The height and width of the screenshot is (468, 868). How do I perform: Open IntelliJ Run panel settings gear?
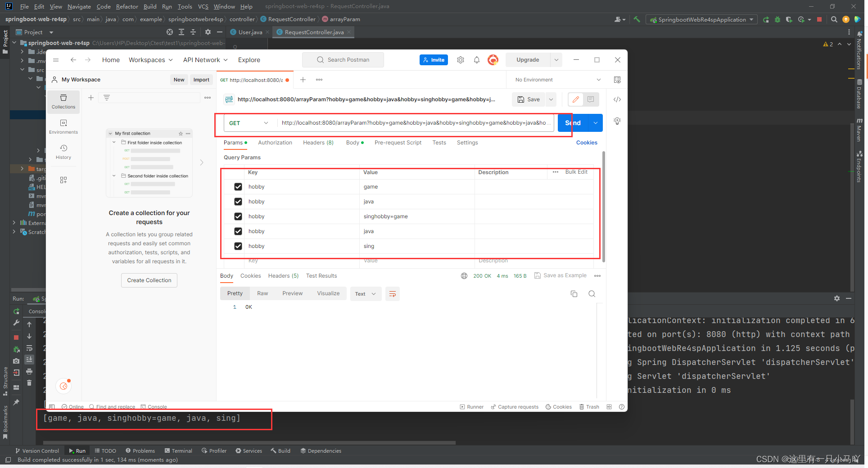point(837,298)
